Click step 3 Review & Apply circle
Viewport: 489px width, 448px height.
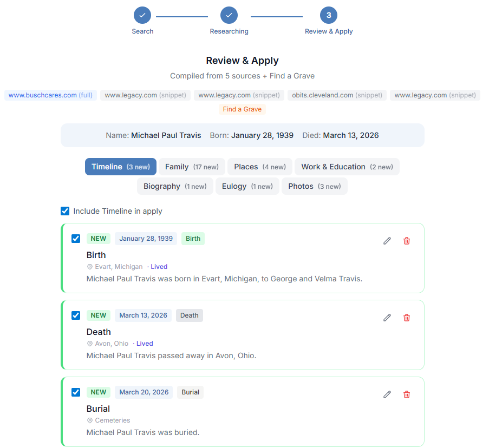[329, 15]
